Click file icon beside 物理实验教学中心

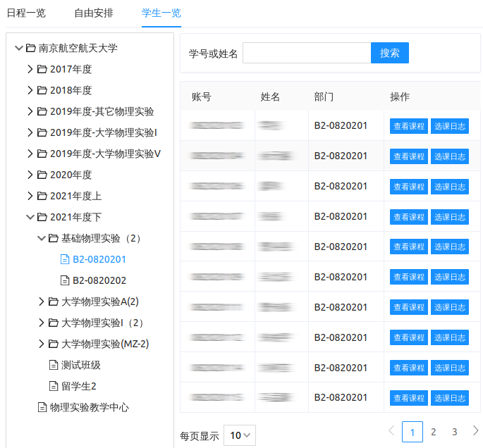[x=42, y=408]
